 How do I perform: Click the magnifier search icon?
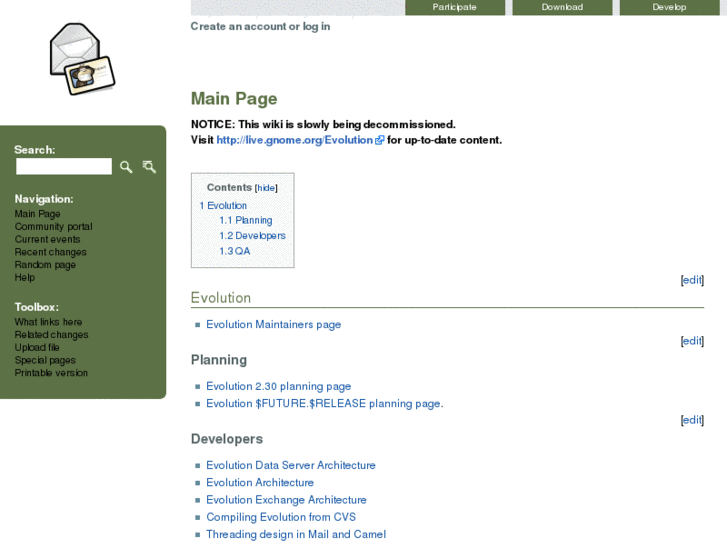(x=126, y=167)
